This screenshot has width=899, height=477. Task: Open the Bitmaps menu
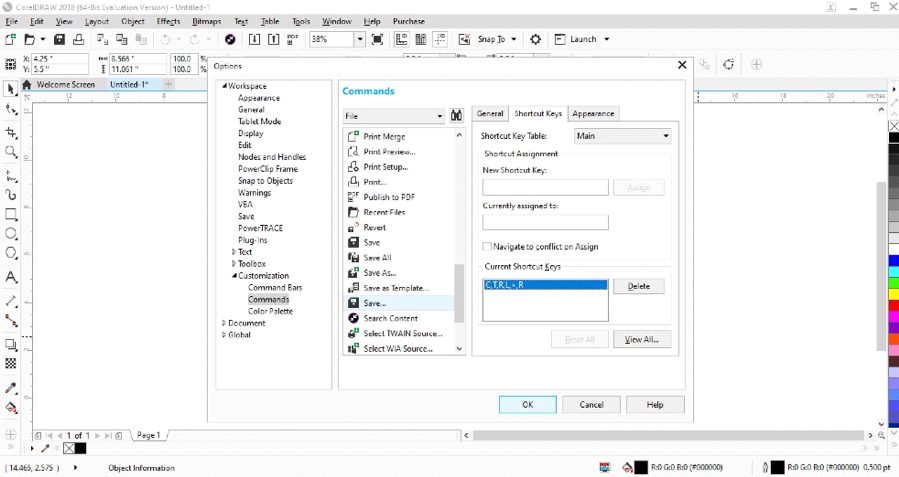[x=206, y=21]
